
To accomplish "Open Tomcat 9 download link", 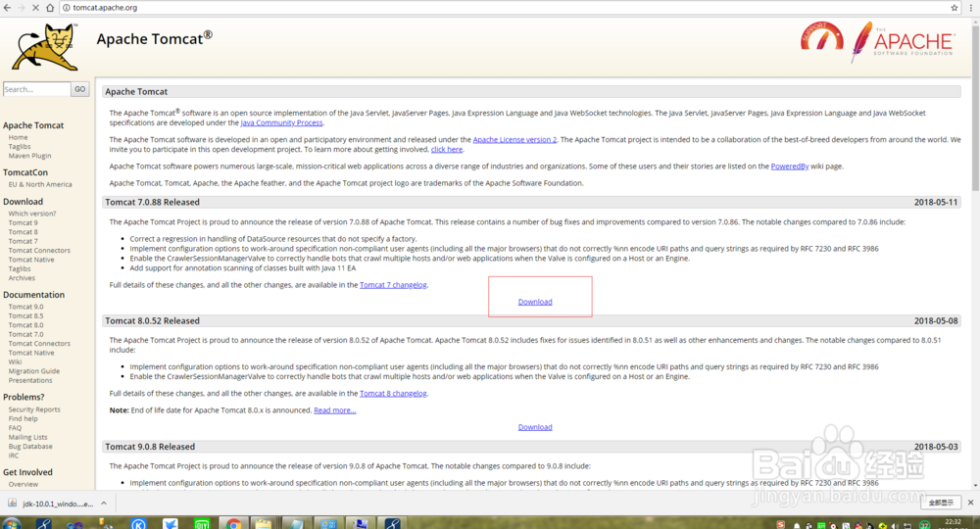I will point(24,223).
